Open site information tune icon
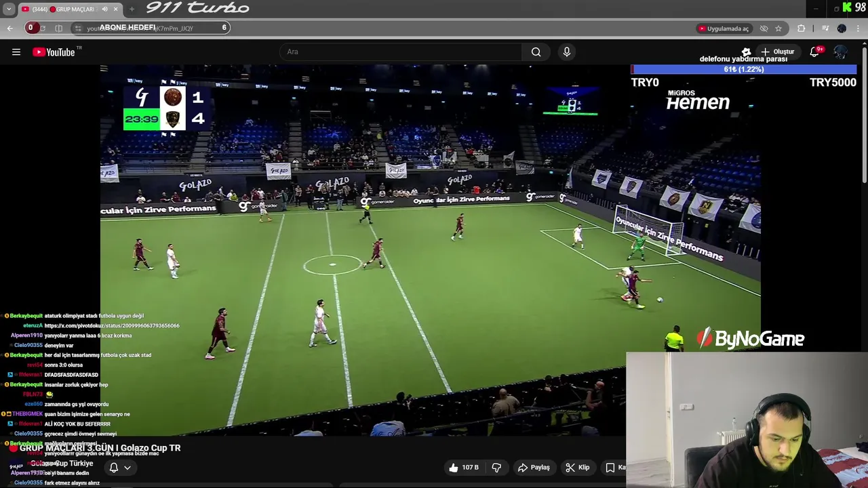The height and width of the screenshot is (488, 868). (78, 28)
